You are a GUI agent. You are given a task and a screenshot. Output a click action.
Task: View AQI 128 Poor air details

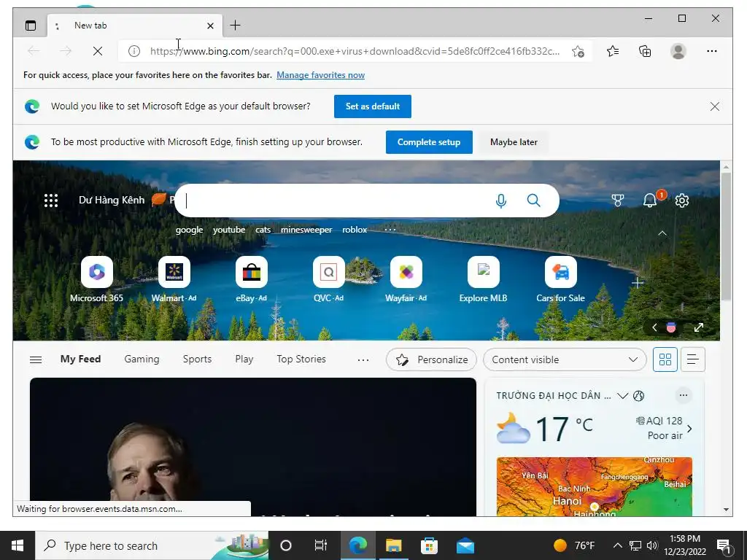664,428
